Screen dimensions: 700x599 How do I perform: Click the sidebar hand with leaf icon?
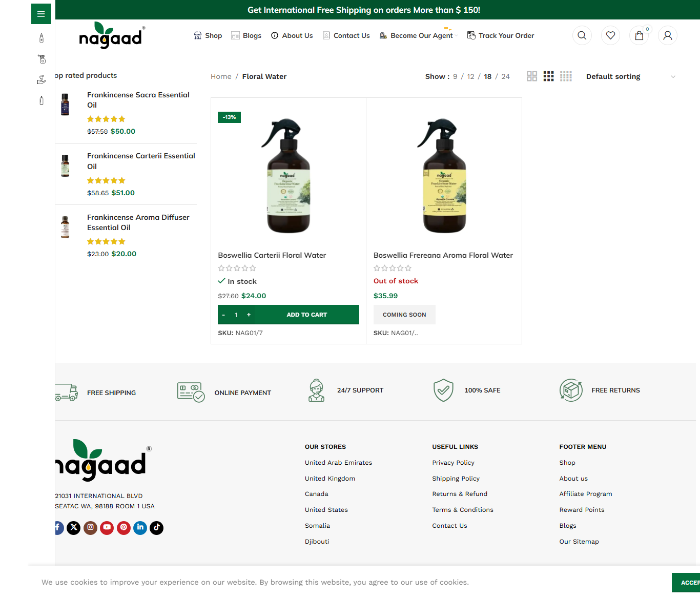coord(42,79)
